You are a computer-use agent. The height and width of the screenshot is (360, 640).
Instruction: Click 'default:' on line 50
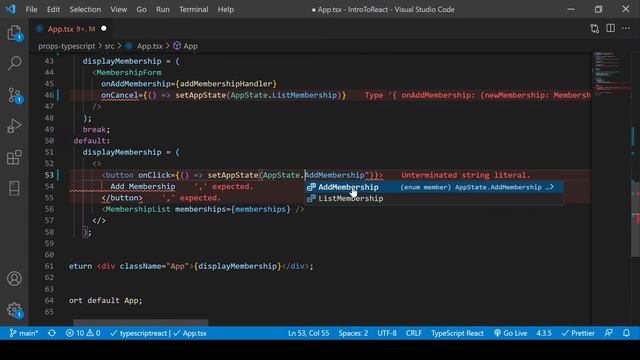(92, 140)
